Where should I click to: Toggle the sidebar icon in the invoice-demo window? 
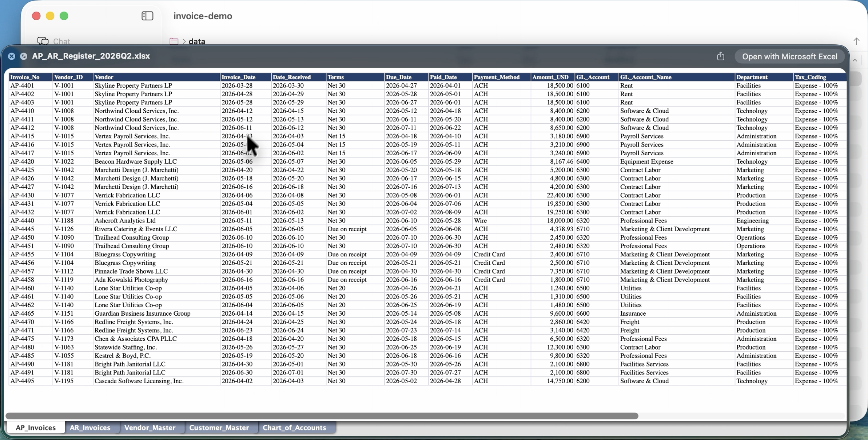point(147,16)
